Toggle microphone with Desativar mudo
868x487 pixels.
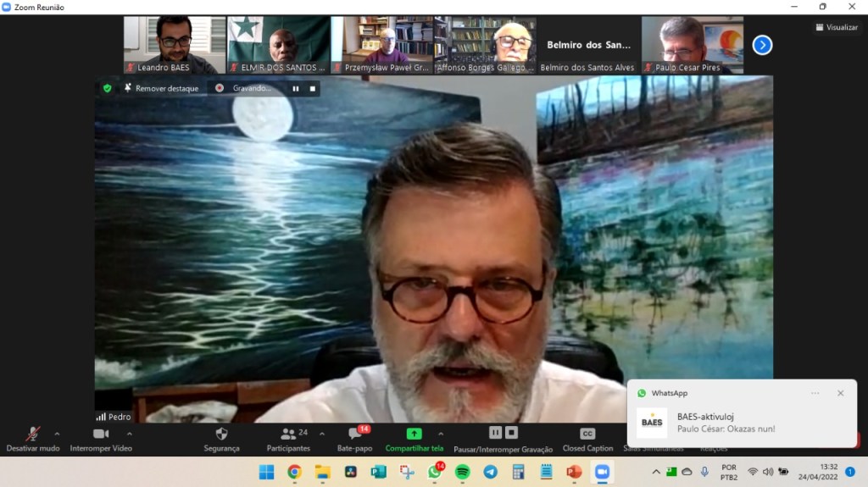[x=33, y=434]
